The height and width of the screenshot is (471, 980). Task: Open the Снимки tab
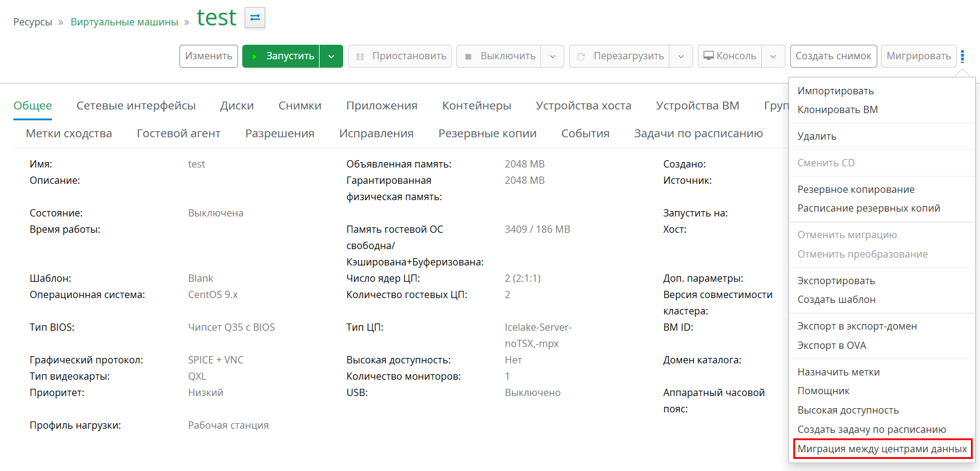click(x=300, y=106)
